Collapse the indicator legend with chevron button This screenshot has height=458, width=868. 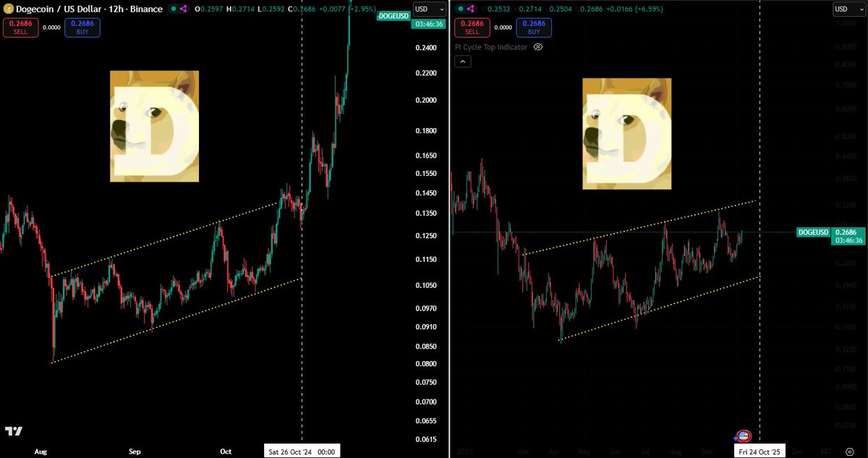463,62
